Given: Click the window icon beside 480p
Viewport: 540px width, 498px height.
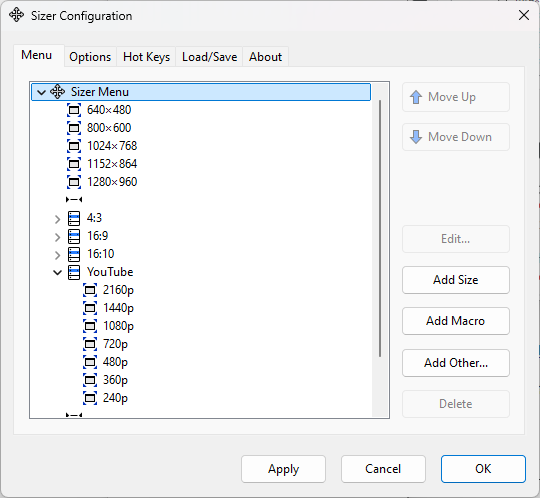Looking at the screenshot, I should pyautogui.click(x=90, y=362).
